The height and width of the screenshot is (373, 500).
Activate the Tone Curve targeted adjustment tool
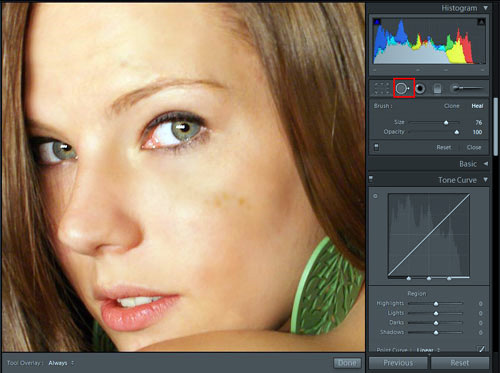(x=375, y=196)
